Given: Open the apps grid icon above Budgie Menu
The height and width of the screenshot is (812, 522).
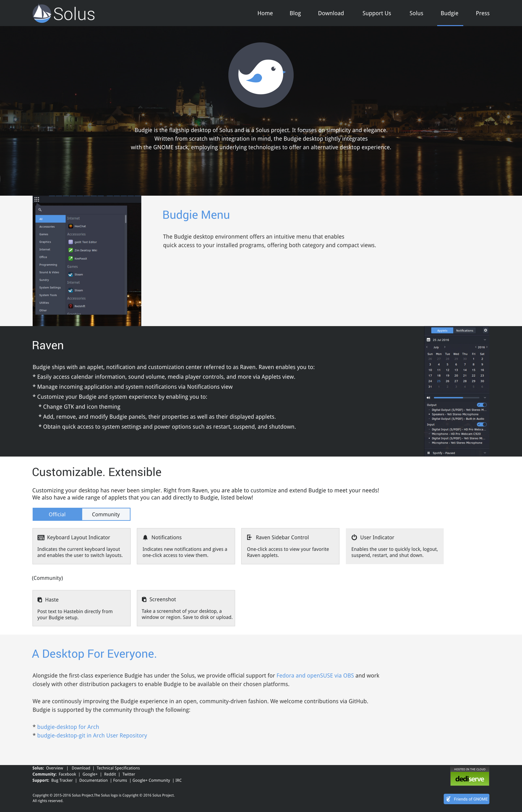Looking at the screenshot, I should tap(37, 200).
